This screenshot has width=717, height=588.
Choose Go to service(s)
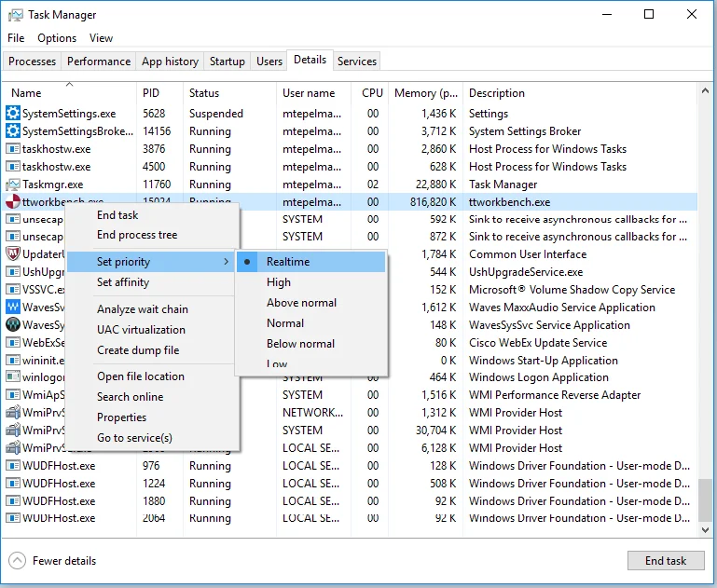pos(152,438)
